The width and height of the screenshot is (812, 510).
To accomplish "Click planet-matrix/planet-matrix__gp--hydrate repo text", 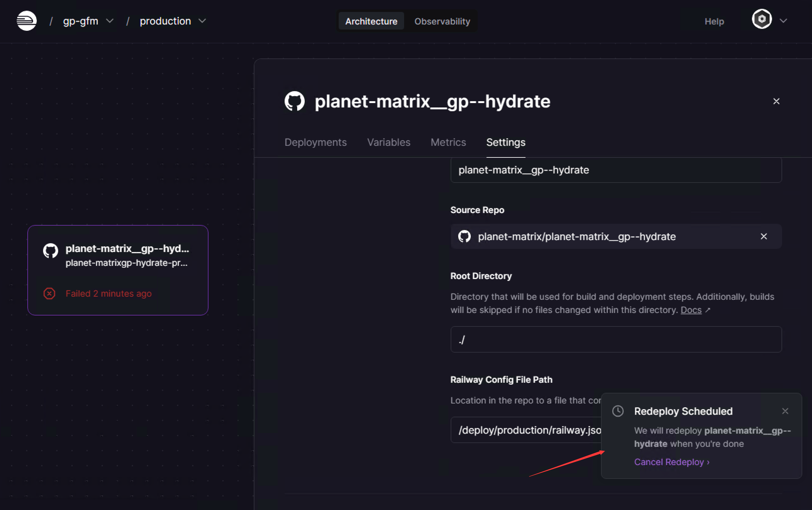I will (x=577, y=237).
